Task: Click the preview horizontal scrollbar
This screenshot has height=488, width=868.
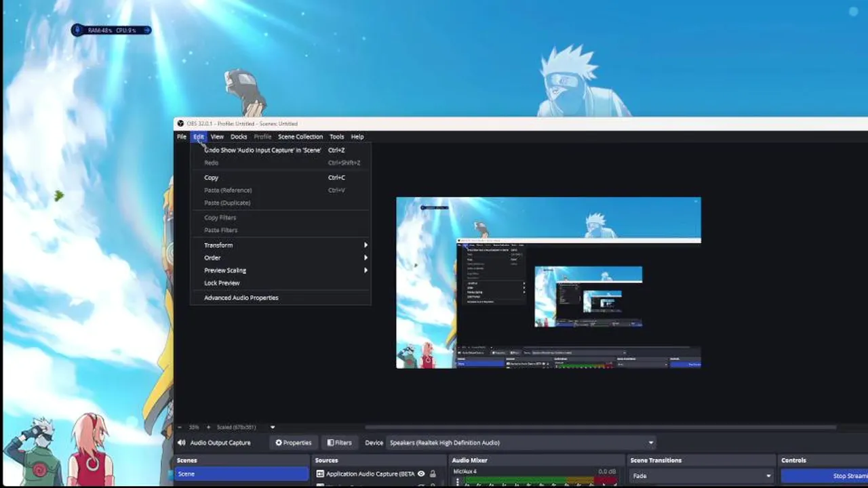Action: pyautogui.click(x=600, y=427)
